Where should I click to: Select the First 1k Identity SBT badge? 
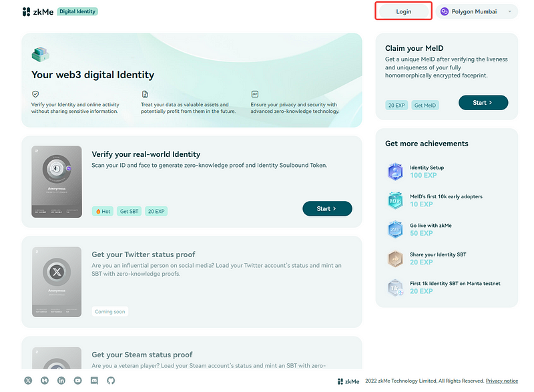396,287
